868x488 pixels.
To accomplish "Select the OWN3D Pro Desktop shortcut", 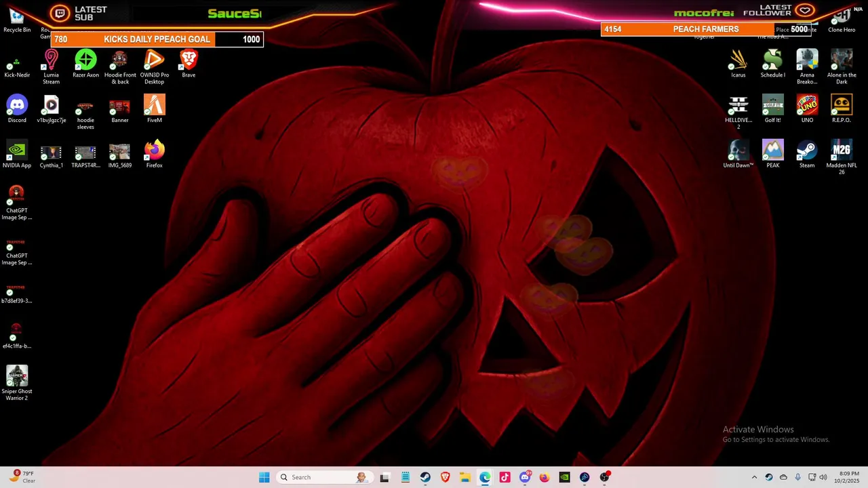I will coord(155,67).
